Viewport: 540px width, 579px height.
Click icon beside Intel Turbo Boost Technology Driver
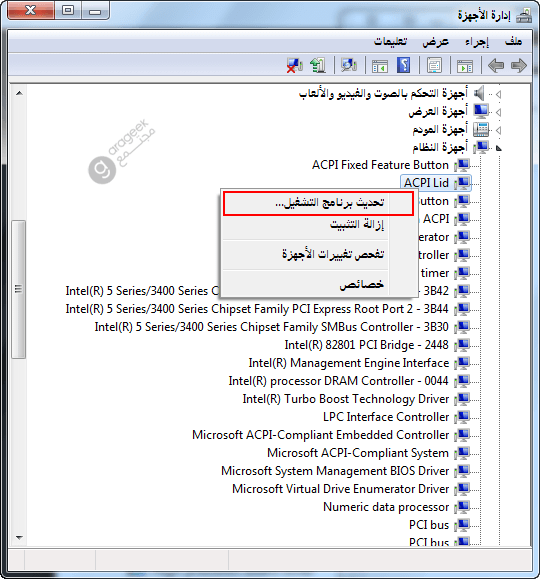click(462, 399)
